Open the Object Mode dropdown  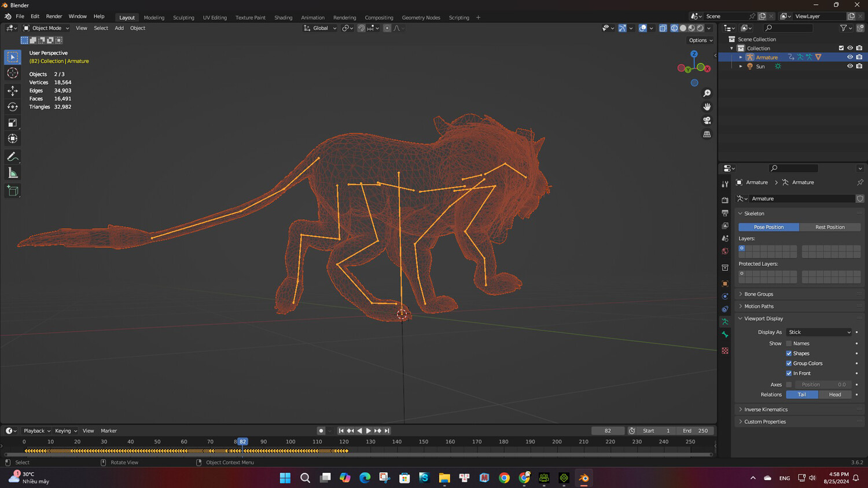click(x=46, y=28)
